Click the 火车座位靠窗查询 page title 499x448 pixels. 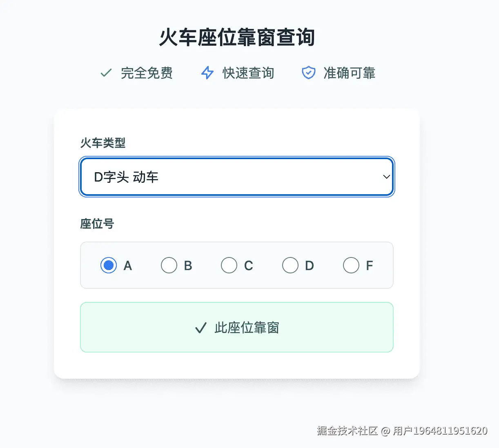click(237, 38)
